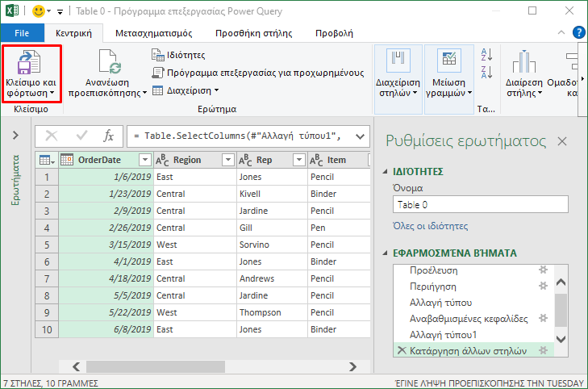This screenshot has width=588, height=389.
Task: Open settings gear for Προέλευση step
Action: [543, 270]
